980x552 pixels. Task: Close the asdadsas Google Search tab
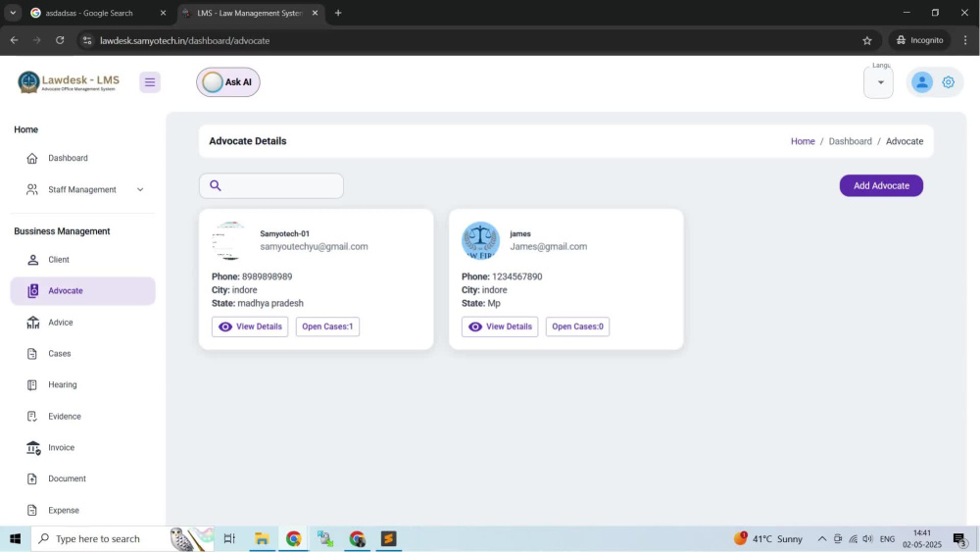point(163,13)
